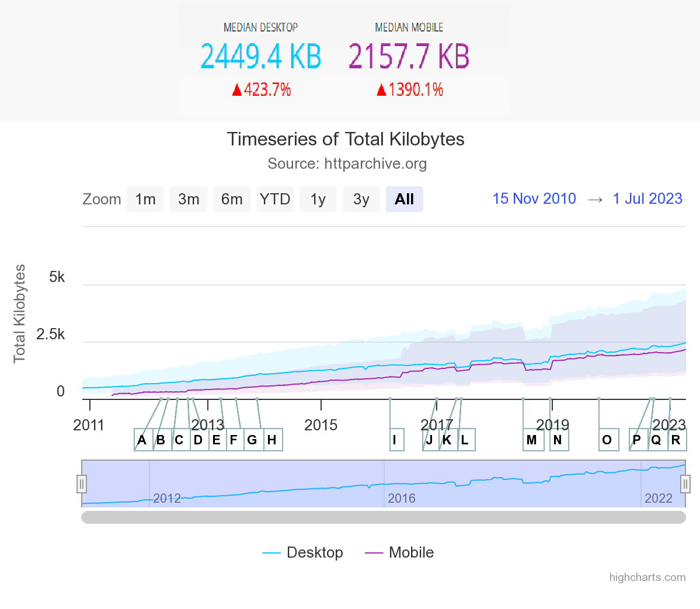Open the annotation flag R
This screenshot has height=609, width=700.
[676, 440]
